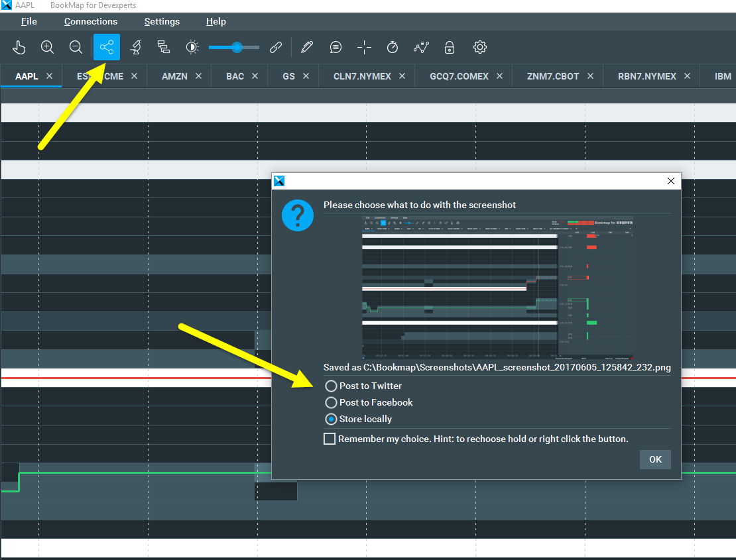Screen dimensions: 736x560
Task: Close the BAC tab
Action: coord(255,76)
